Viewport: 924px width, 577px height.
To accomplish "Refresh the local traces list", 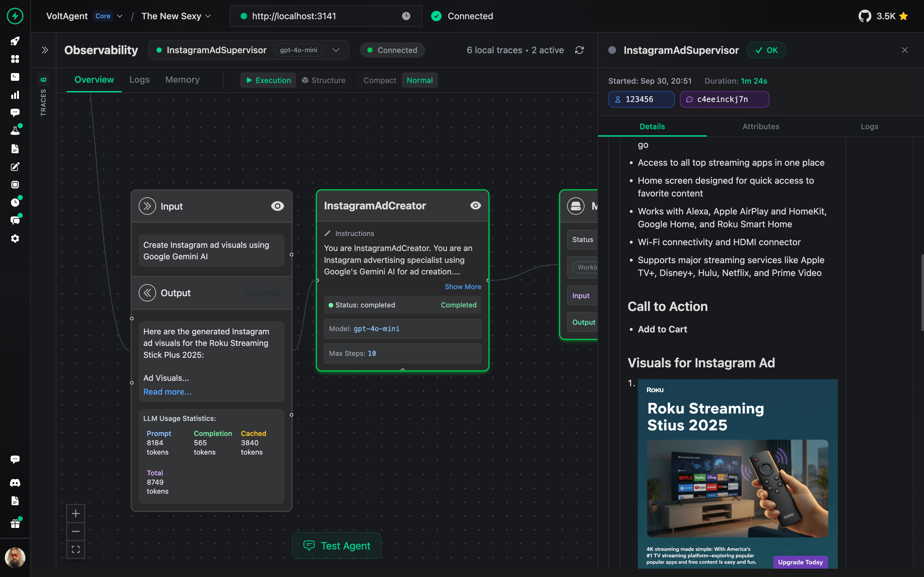I will tap(580, 50).
